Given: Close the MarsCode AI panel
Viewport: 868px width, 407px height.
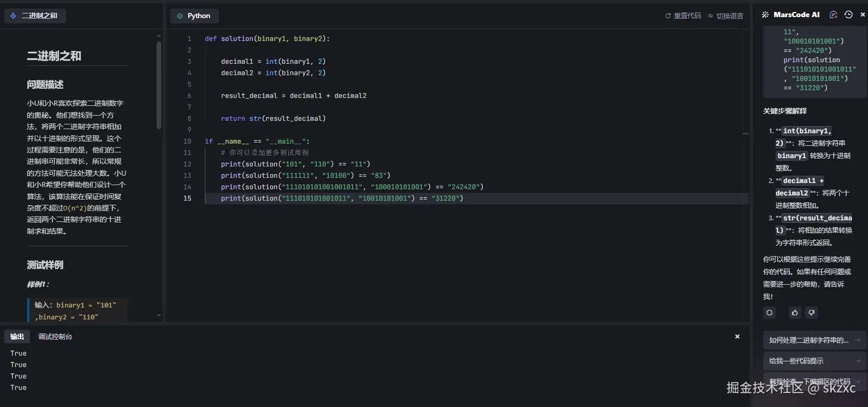Looking at the screenshot, I should point(863,15).
